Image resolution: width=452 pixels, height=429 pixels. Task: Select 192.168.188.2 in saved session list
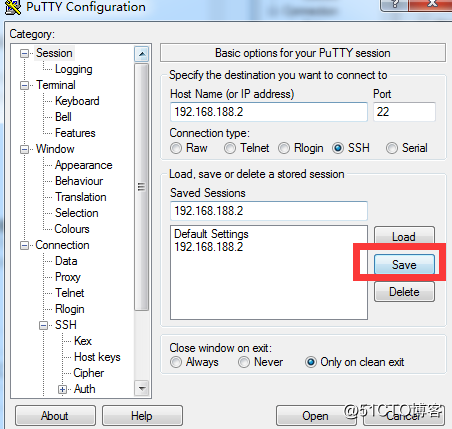pyautogui.click(x=209, y=247)
